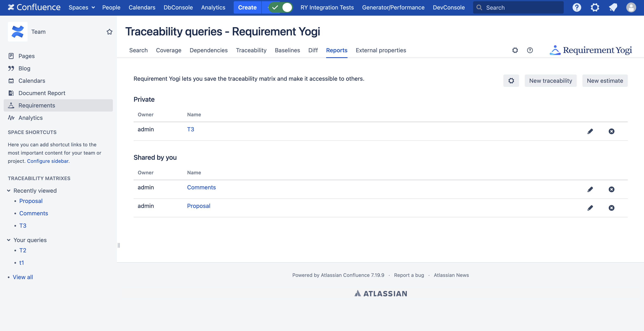Star the Team space as favorite
Viewport: 644px width, 331px height.
pos(109,32)
